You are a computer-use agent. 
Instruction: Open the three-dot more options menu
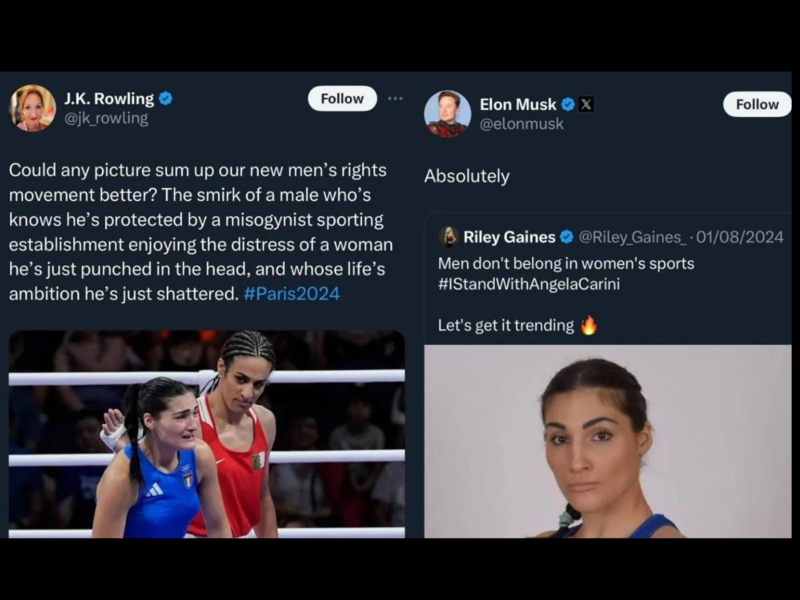395,98
